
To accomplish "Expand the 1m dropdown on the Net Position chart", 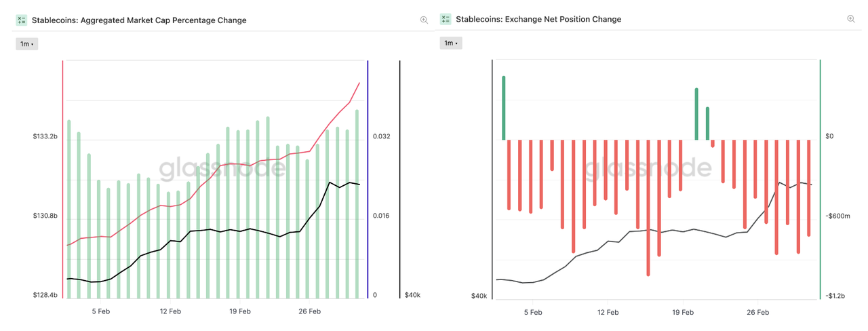I will pos(451,43).
